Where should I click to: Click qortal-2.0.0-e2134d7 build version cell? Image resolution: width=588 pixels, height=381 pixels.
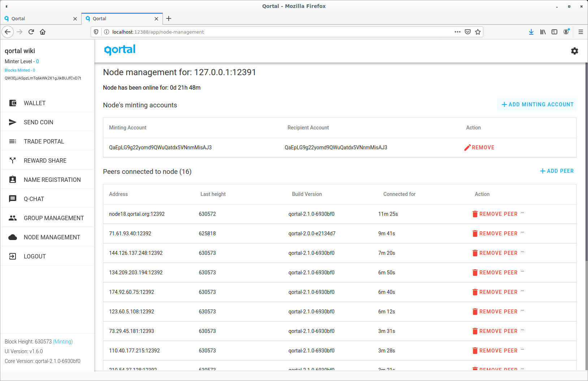coord(312,234)
